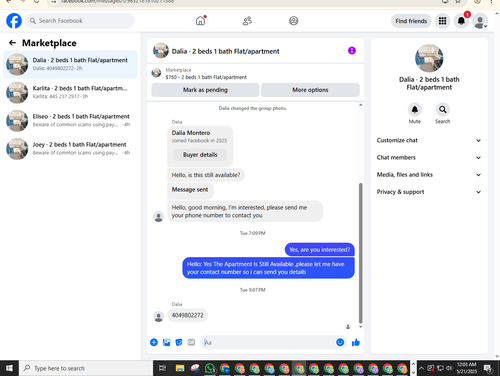The height and width of the screenshot is (376, 500).
Task: Open the Windows notification center icon
Action: click(x=488, y=368)
